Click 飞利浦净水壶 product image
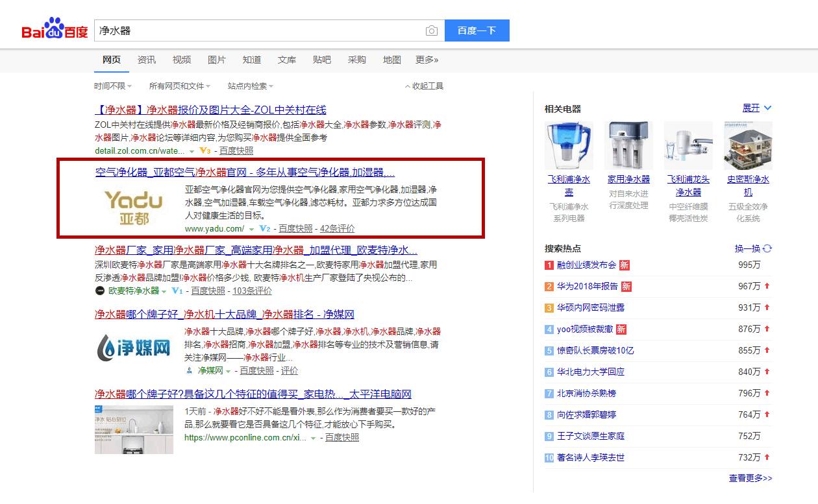The image size is (818, 504). pos(569,146)
